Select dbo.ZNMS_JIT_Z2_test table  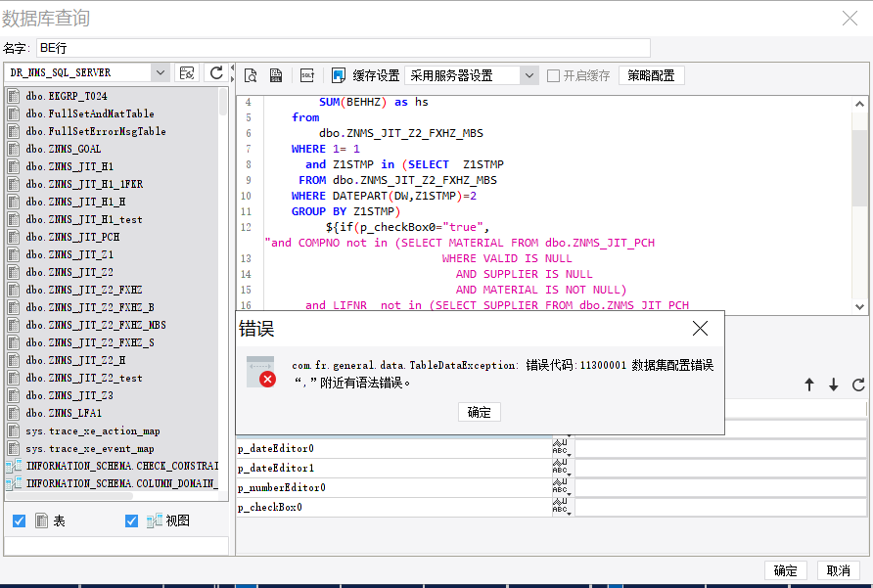[x=83, y=378]
